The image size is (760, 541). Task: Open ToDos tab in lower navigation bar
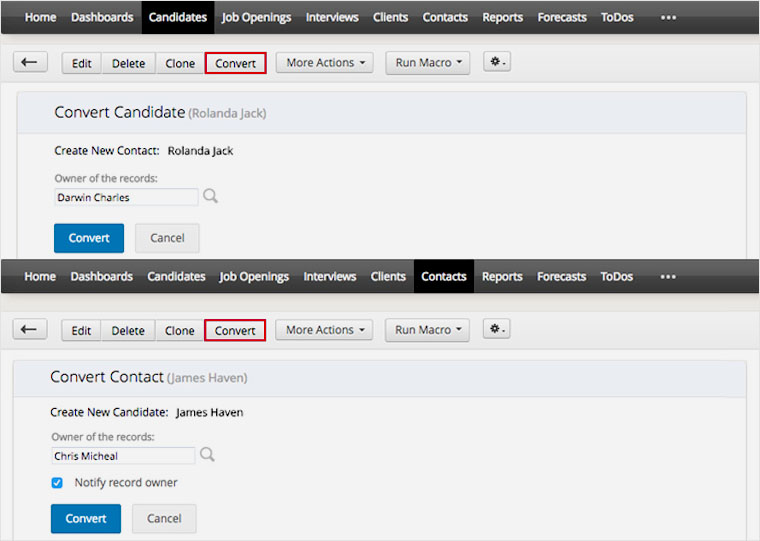[617, 276]
